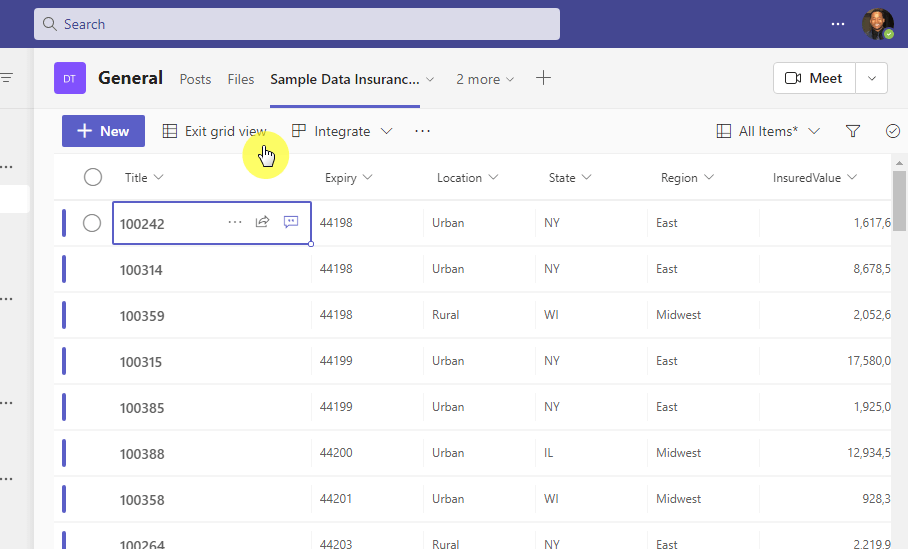Click the General channel title
Viewport: 908px width, 549px height.
130,78
